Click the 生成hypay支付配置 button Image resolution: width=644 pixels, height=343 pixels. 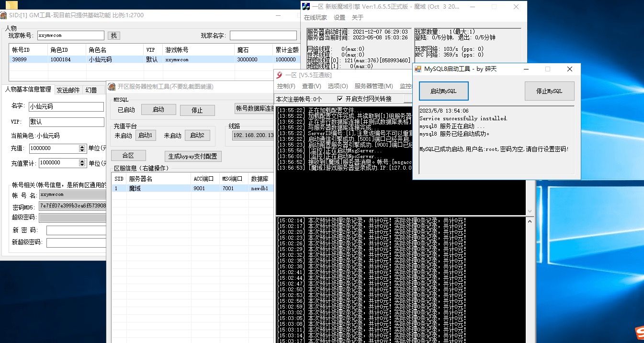point(193,156)
